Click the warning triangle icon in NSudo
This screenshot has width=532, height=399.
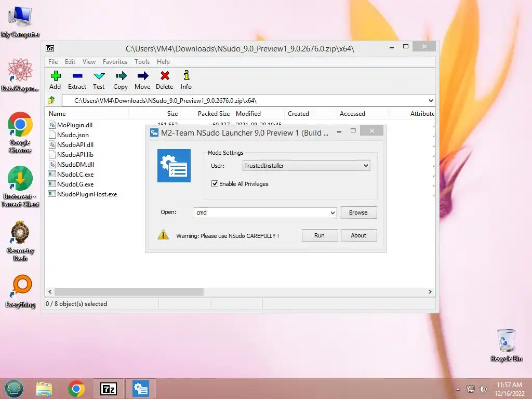163,235
